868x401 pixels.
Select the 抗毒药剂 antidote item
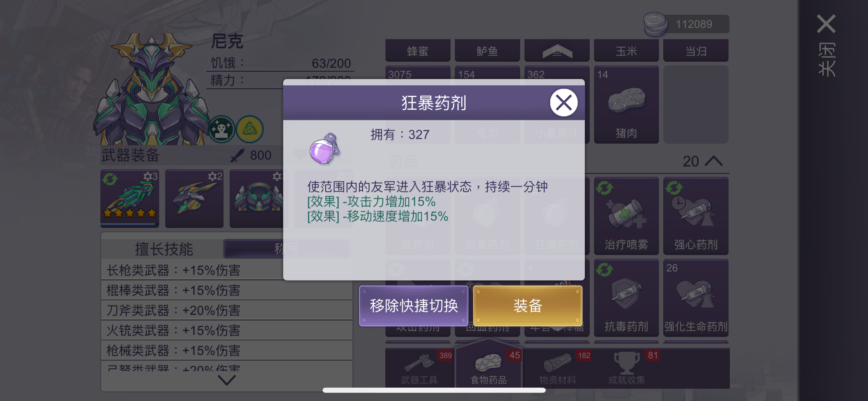(626, 297)
